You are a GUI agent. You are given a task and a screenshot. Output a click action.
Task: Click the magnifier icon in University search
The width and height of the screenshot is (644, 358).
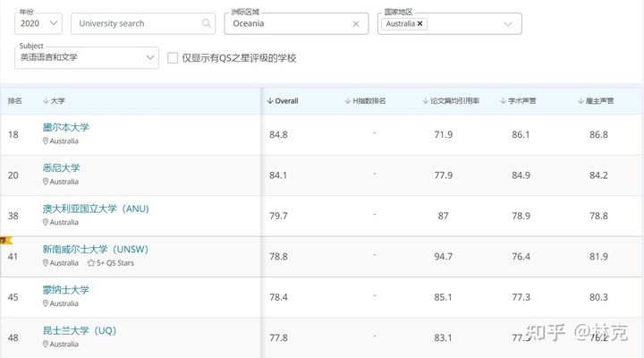pyautogui.click(x=207, y=23)
